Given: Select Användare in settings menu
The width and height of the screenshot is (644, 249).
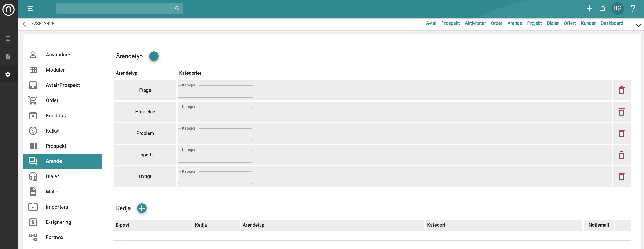Looking at the screenshot, I should pyautogui.click(x=62, y=55).
